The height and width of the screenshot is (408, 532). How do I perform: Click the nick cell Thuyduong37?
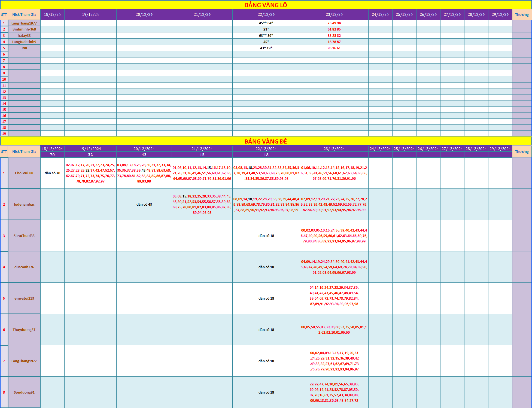tap(24, 330)
